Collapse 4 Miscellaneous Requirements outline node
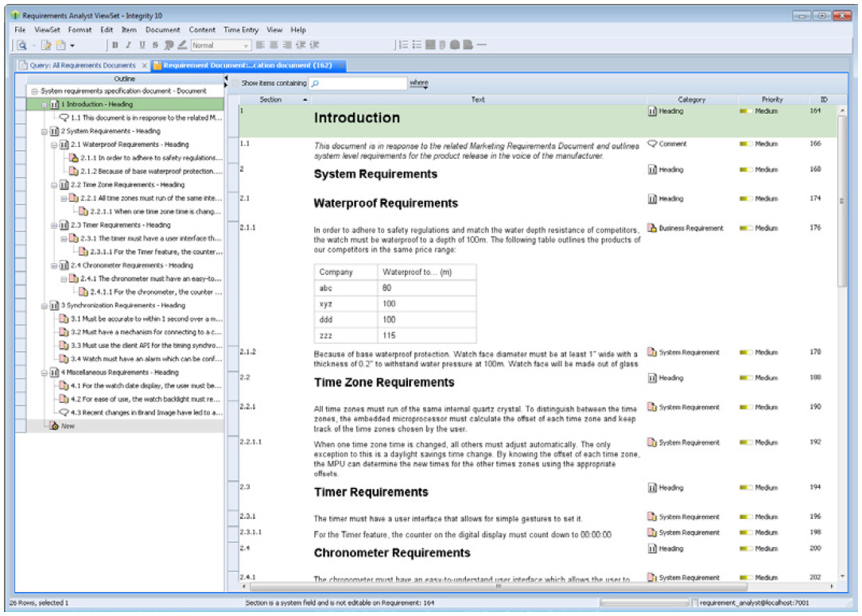 pos(45,373)
